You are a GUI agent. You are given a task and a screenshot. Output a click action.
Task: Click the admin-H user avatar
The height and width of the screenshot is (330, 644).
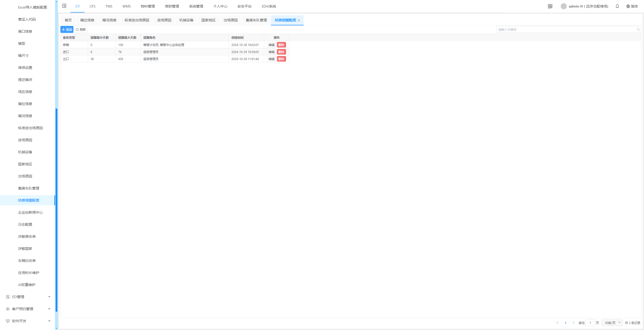pos(563,6)
